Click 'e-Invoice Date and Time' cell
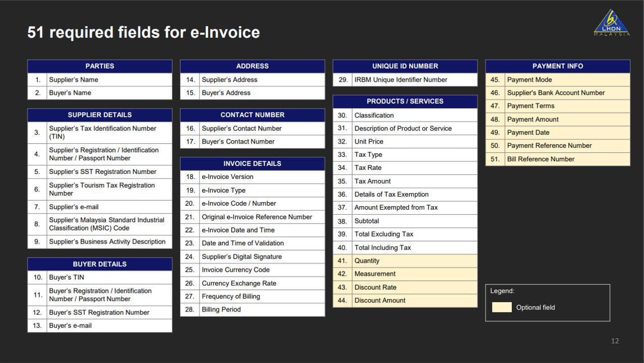 pyautogui.click(x=262, y=230)
